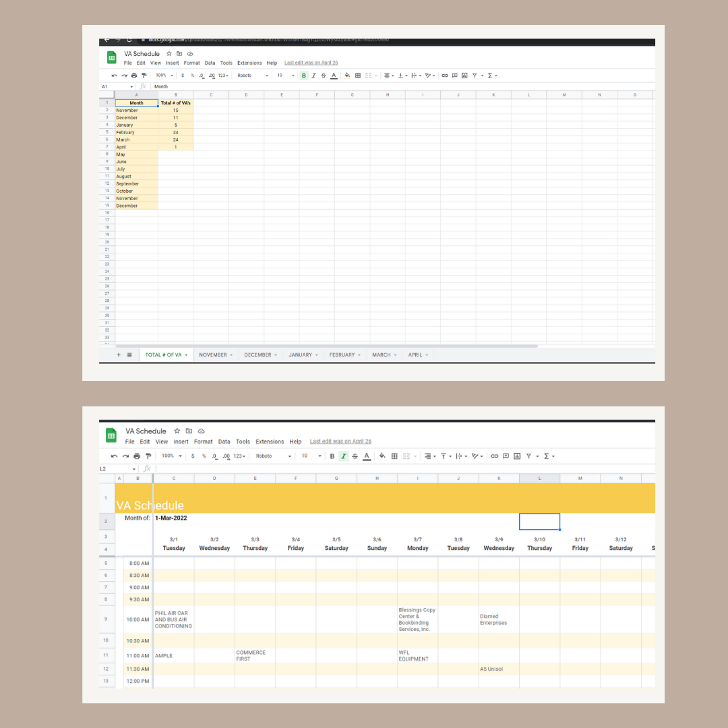Open fill color picker in top spreadsheet
Viewport: 728px width, 728px height.
(x=347, y=75)
